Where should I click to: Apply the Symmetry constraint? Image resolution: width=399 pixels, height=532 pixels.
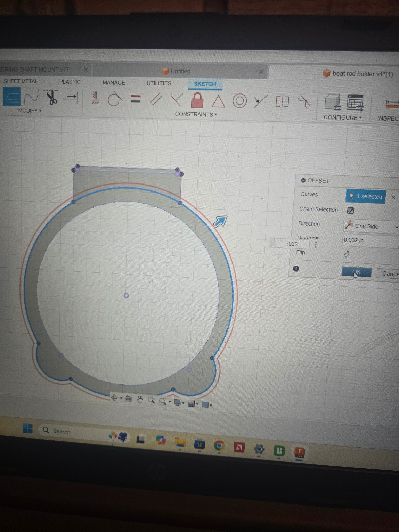point(282,102)
